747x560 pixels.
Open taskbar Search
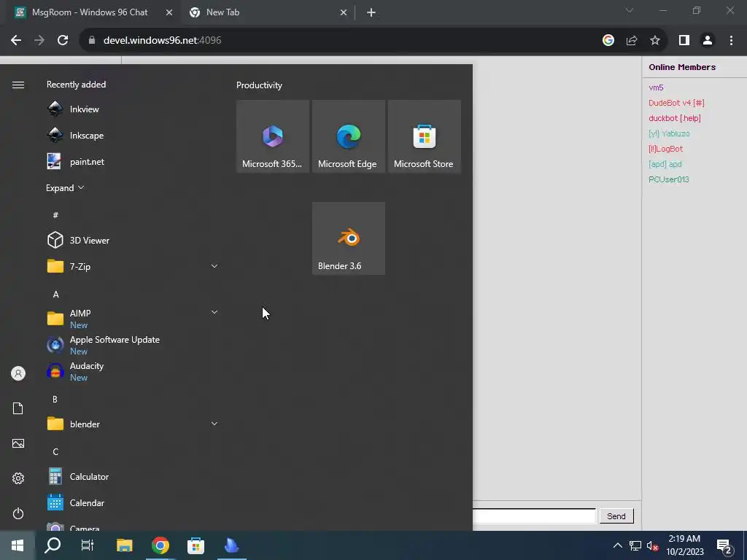(53, 545)
